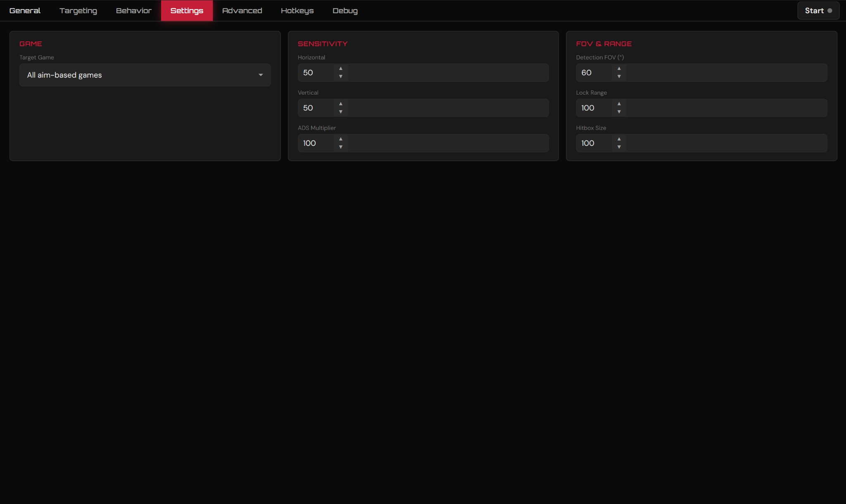
Task: Open the Target Game dropdown
Action: point(260,75)
